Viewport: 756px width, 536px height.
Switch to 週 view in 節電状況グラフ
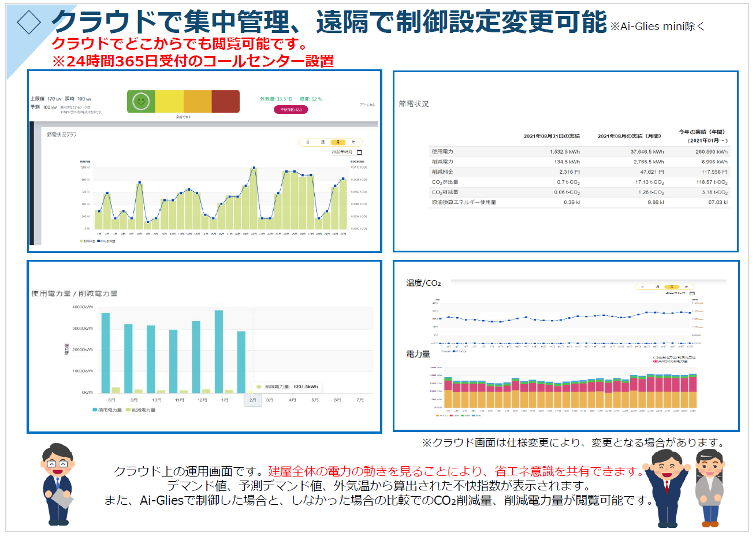pyautogui.click(x=323, y=142)
